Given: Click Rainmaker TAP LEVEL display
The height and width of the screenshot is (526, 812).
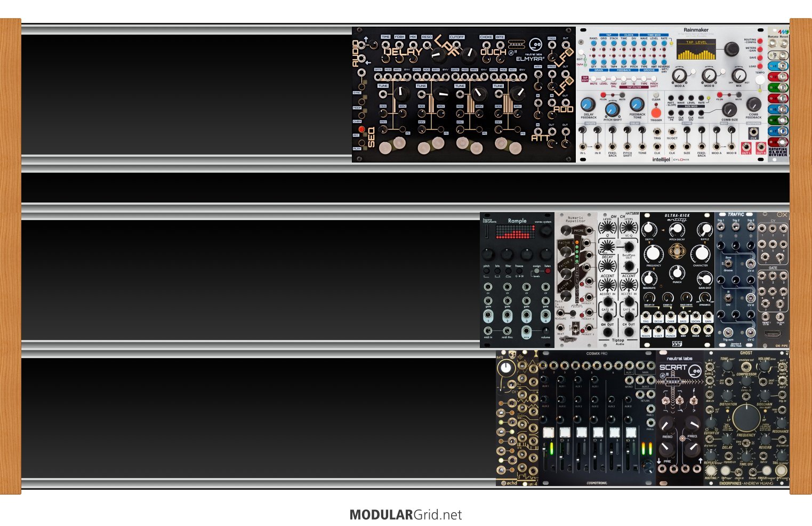Looking at the screenshot, I should pos(696,49).
